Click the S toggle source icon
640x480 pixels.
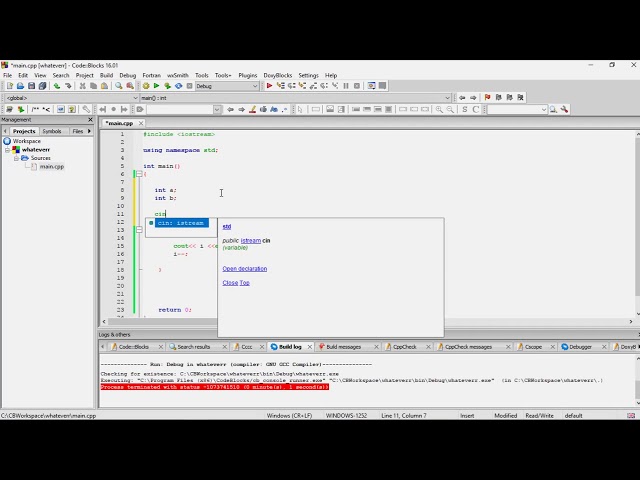click(465, 109)
